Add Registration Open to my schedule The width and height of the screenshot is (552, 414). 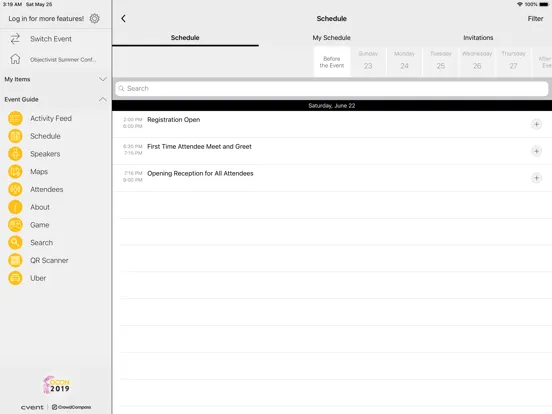pyautogui.click(x=536, y=124)
